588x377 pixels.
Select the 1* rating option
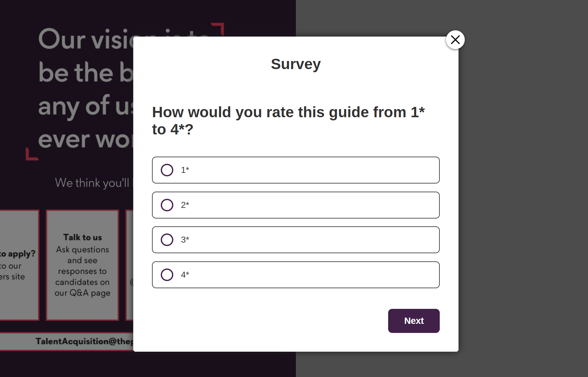[167, 170]
